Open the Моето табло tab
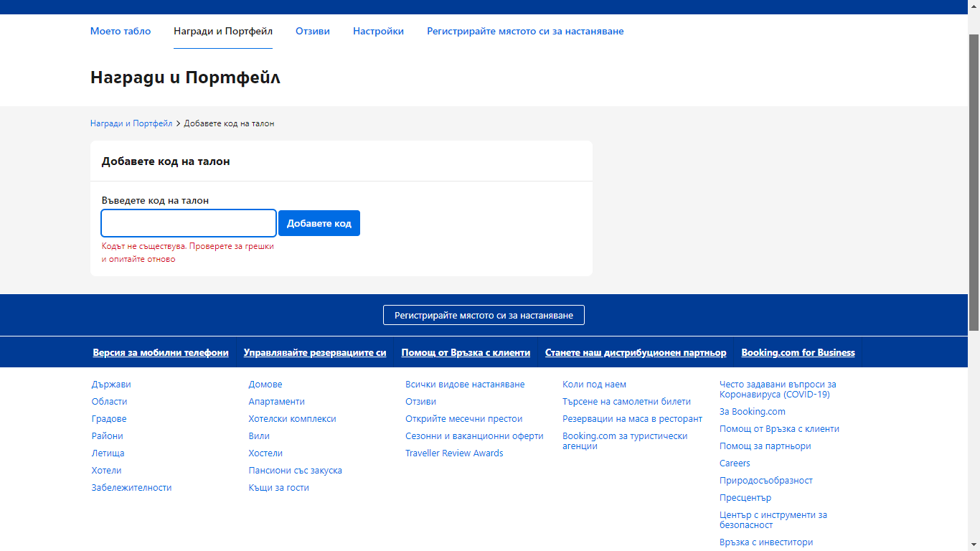The height and width of the screenshot is (551, 980). click(x=121, y=32)
